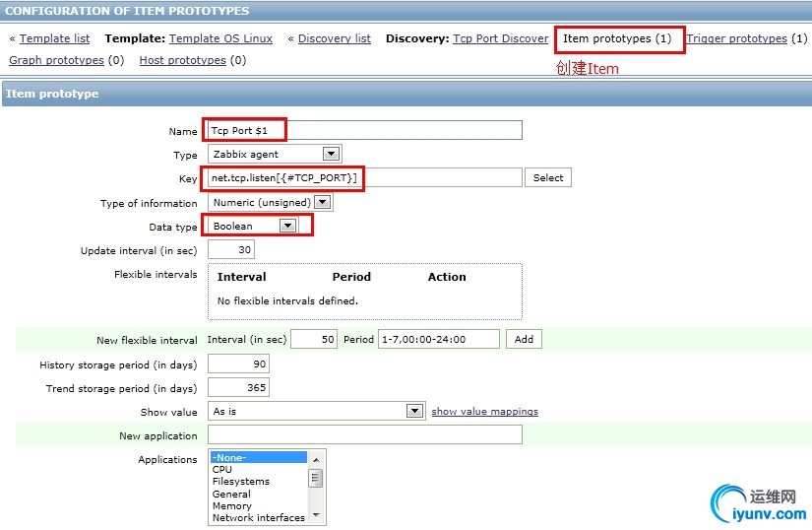This screenshot has width=812, height=530.
Task: Click Trend storage period field
Action: pyautogui.click(x=238, y=387)
